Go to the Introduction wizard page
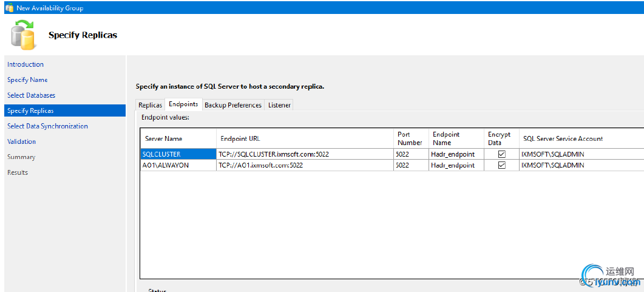 (25, 64)
